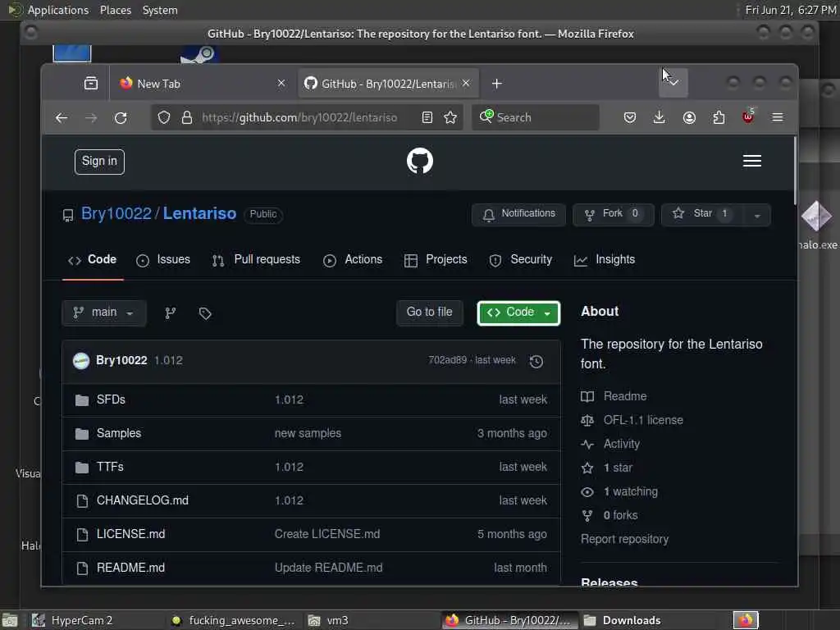
Task: Open the tracking protection shield icon
Action: (164, 117)
